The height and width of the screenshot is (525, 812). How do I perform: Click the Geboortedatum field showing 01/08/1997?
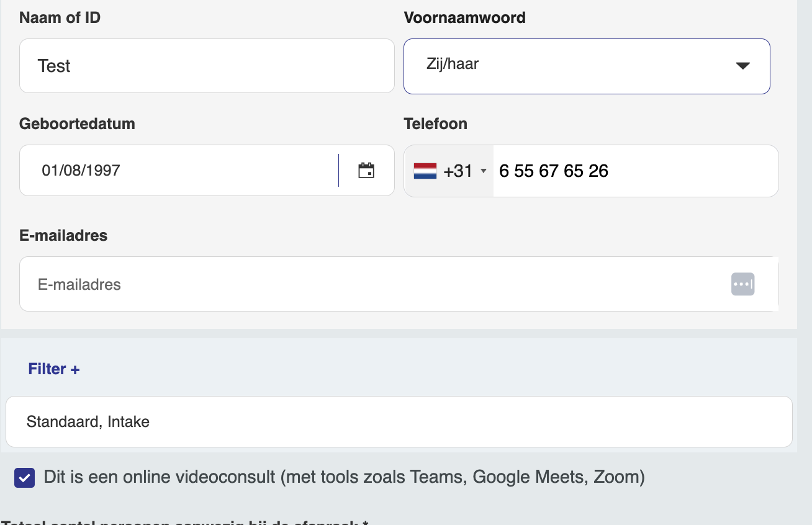pos(174,170)
